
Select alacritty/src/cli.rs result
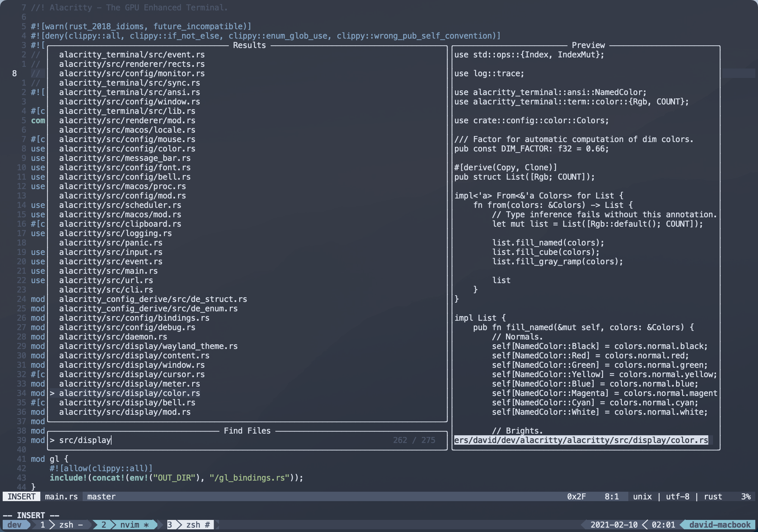click(x=106, y=290)
